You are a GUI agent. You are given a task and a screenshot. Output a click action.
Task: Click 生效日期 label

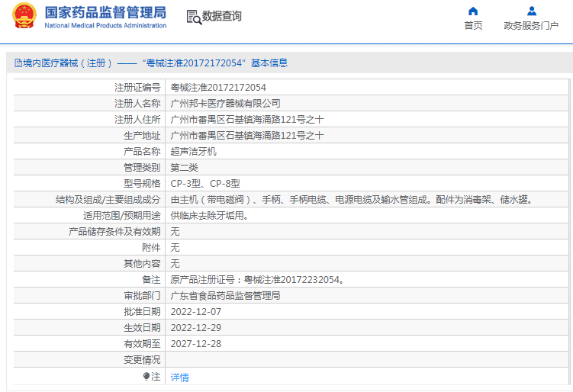click(142, 328)
